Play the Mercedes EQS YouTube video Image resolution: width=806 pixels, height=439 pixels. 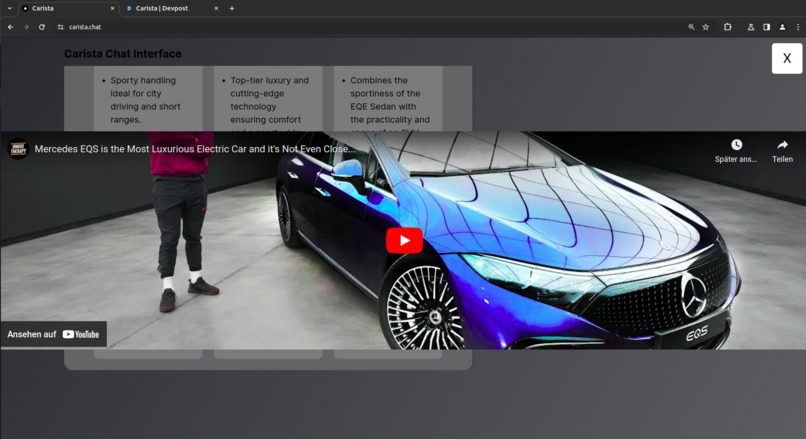404,240
